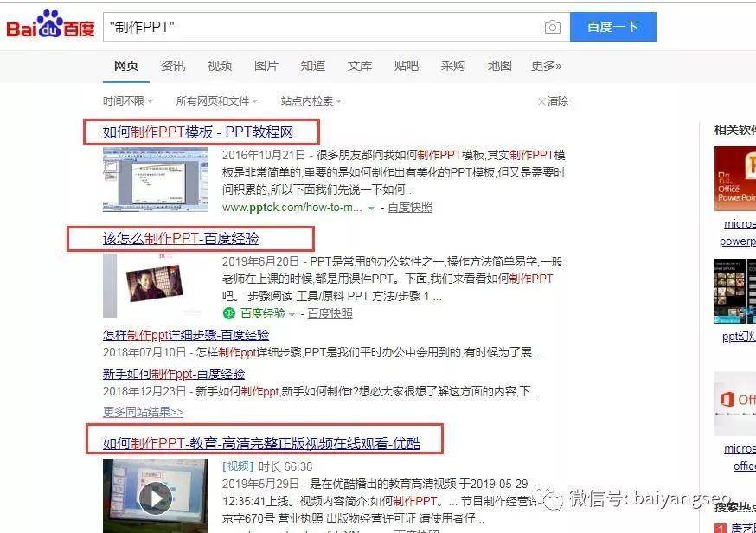Viewport: 756px width, 533px height.
Task: Click the thumbnail of the 该怎么制作PPT result
Action: click(155, 286)
